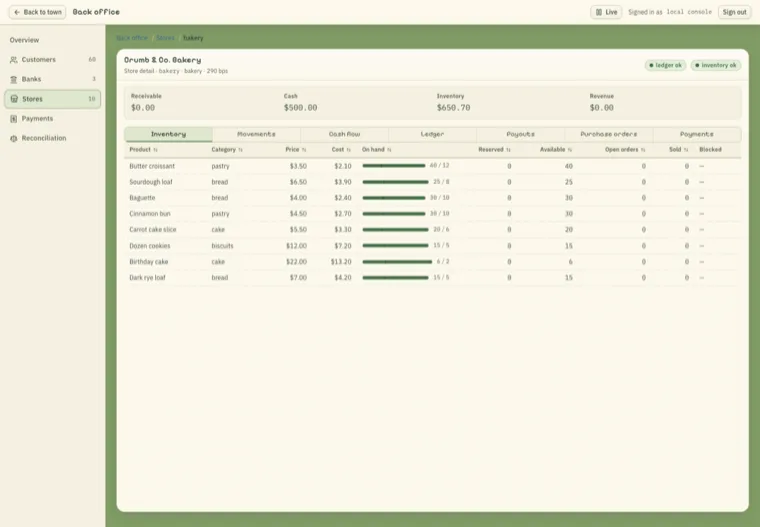
Task: Sort by Sold column sort icon
Action: (686, 150)
